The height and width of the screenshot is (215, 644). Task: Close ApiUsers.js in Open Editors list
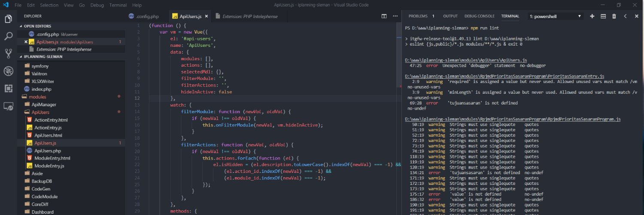click(x=26, y=42)
